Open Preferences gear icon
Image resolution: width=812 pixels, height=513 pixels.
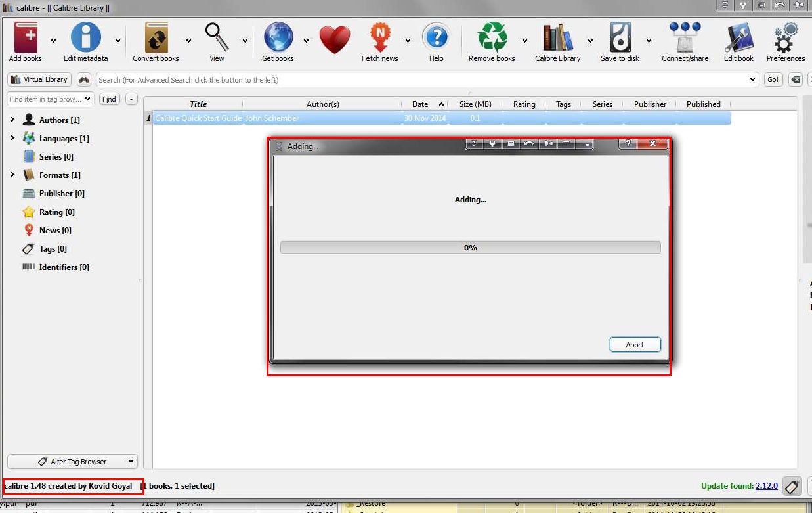click(786, 37)
